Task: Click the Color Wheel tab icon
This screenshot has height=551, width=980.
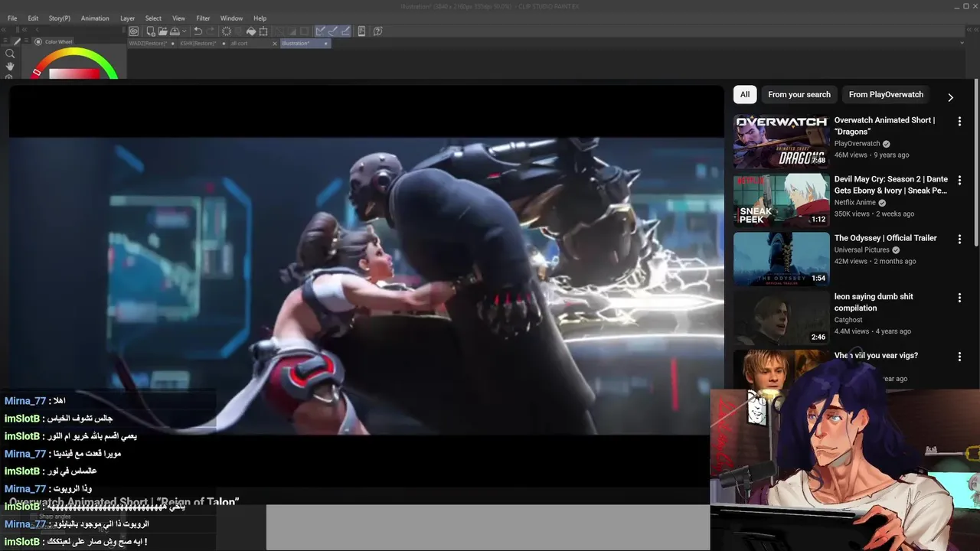Action: tap(38, 42)
